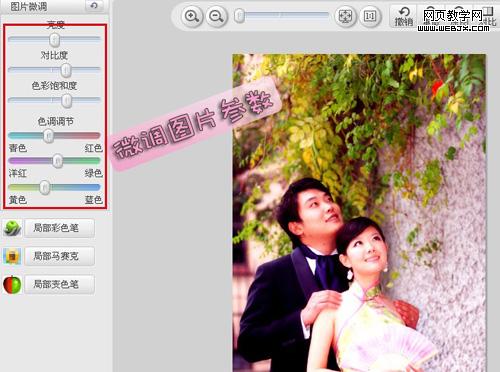Screen dimensions: 500x372
Task: Click the zoom out magnifier icon
Action: coord(216,16)
